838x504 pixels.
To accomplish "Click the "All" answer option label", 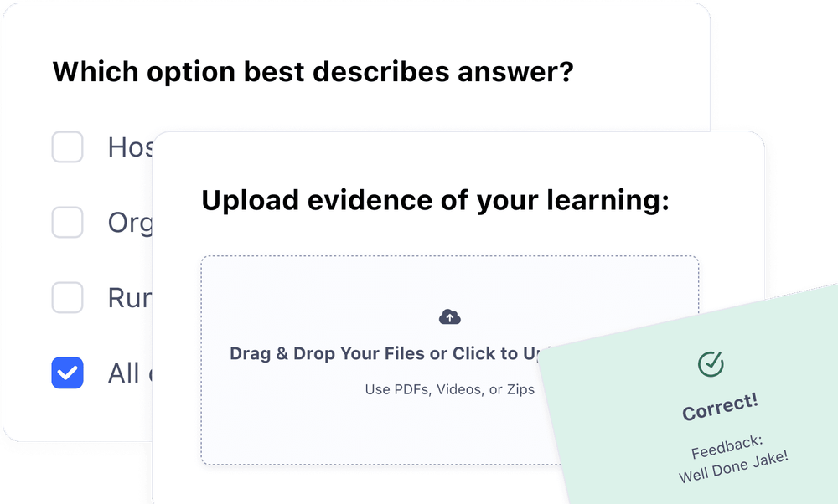I will pos(126,373).
